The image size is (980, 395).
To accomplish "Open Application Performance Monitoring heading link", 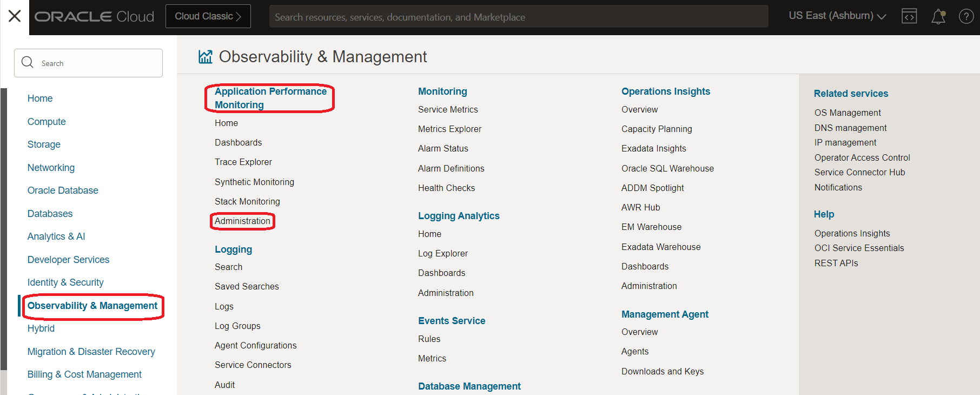I will [270, 98].
